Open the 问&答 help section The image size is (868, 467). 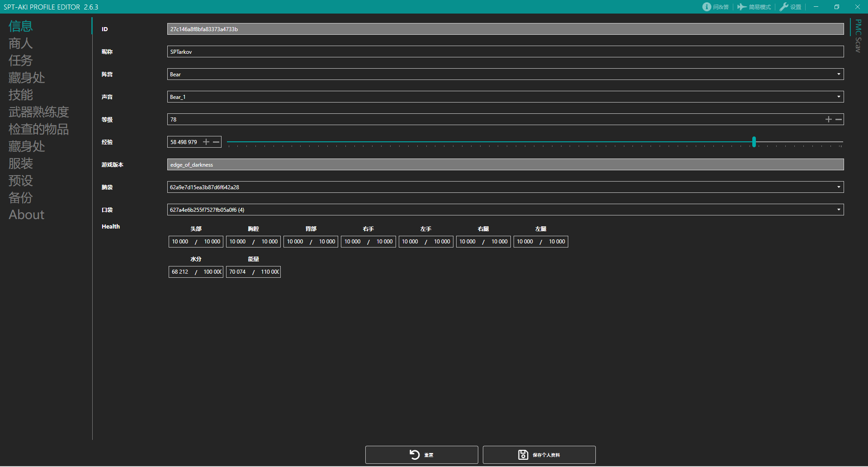coord(716,7)
